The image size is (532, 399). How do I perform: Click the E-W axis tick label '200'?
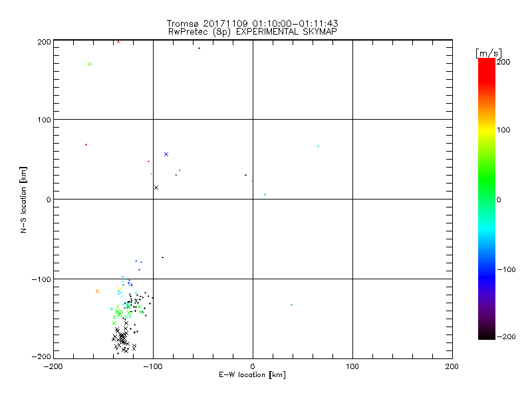pos(452,367)
